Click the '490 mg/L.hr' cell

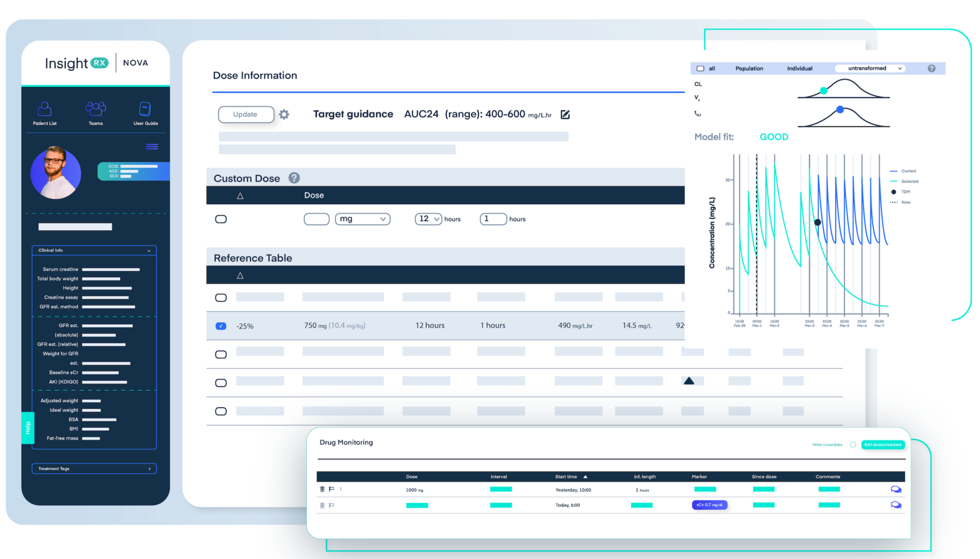575,325
